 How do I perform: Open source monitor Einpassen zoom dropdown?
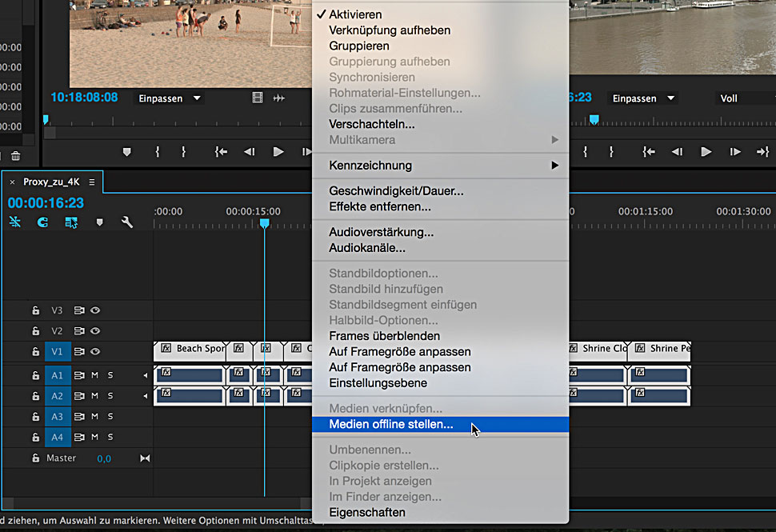pyautogui.click(x=168, y=98)
